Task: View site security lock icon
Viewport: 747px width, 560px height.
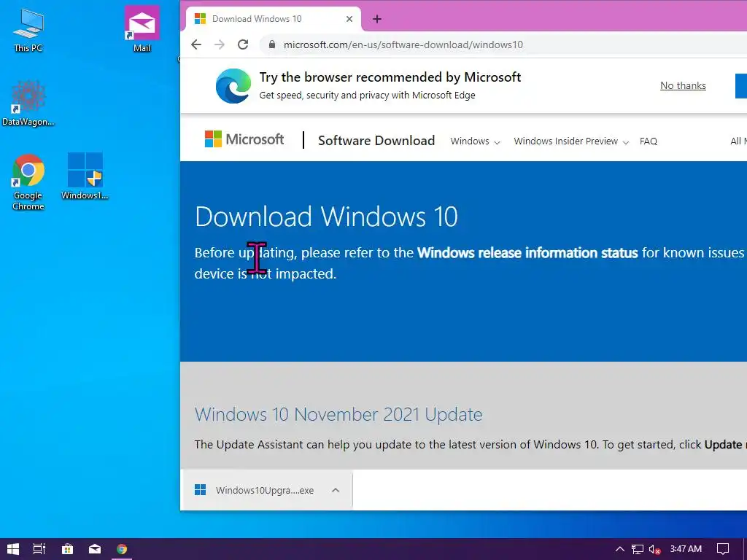Action: tap(272, 44)
